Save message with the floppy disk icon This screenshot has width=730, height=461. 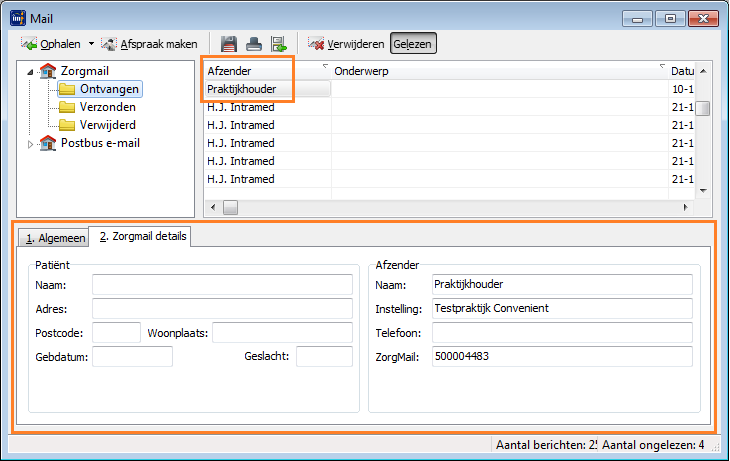(229, 44)
